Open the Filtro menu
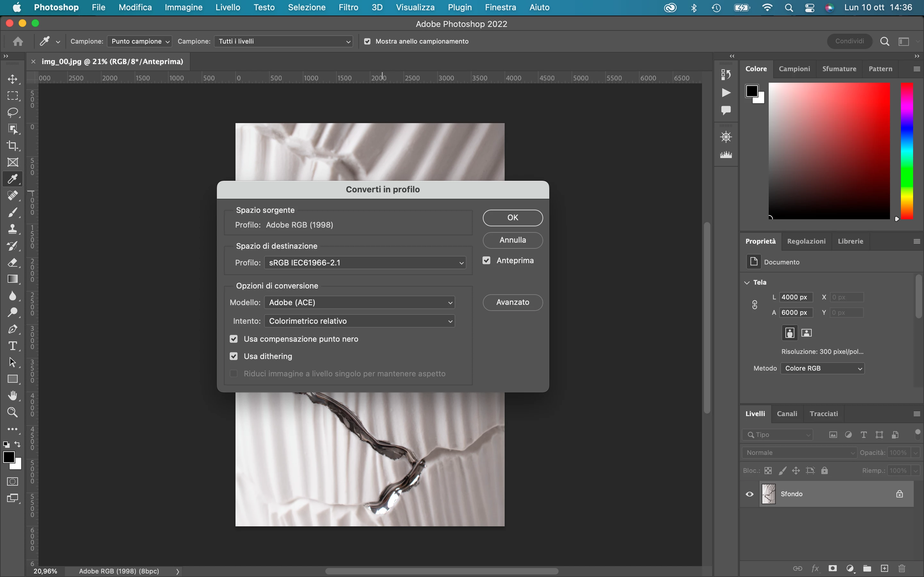The image size is (924, 577). tap(348, 7)
